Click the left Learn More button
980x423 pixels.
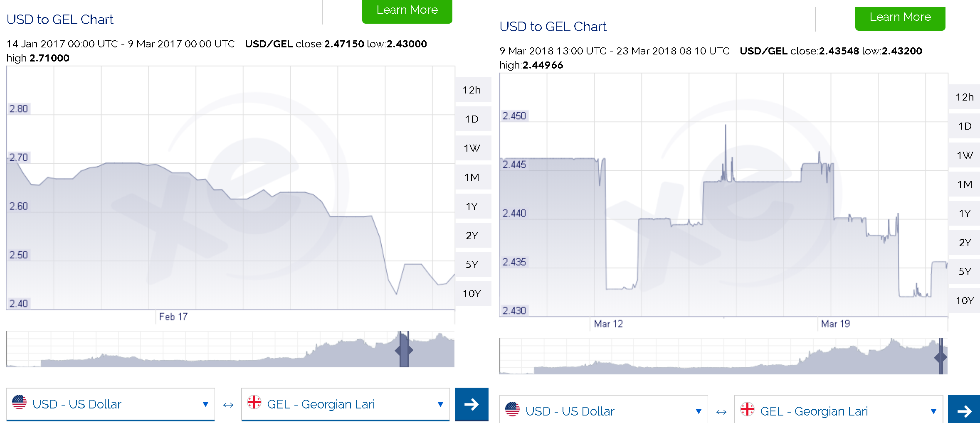(407, 10)
